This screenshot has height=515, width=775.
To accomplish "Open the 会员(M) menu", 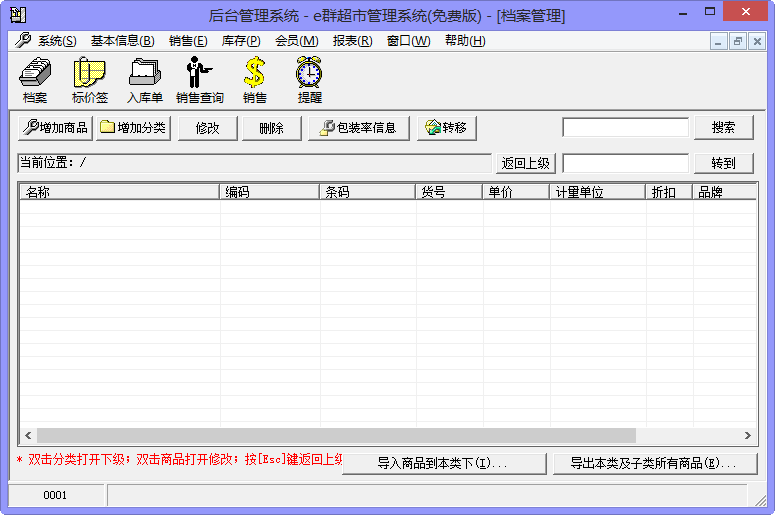I will click(297, 41).
